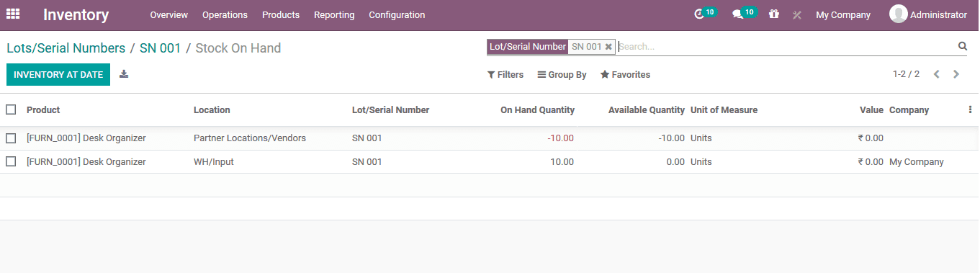Focus the Search input field
This screenshot has width=980, height=273.
tap(786, 47)
